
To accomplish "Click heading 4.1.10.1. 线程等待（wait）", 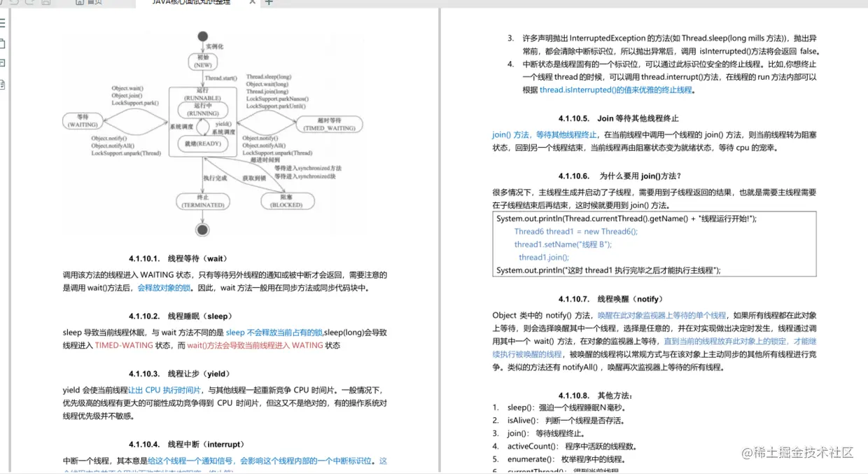I will point(178,258).
